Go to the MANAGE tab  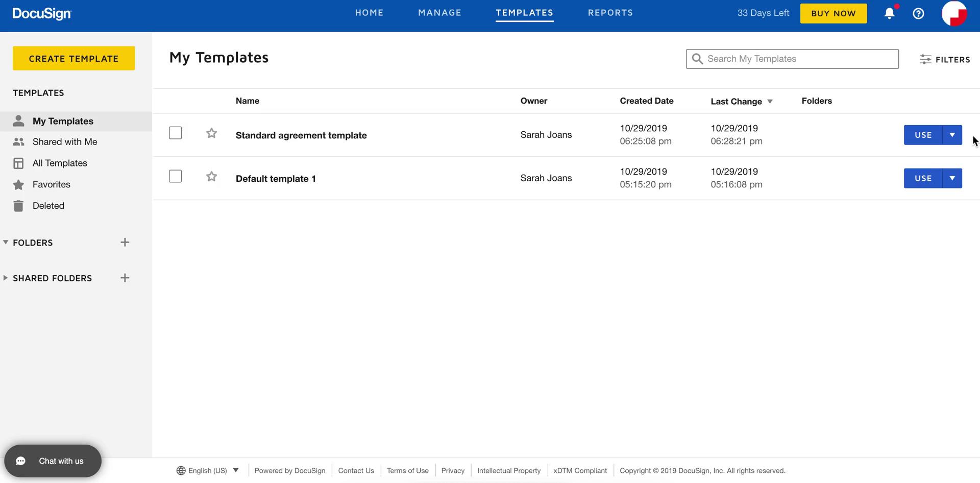(x=439, y=13)
